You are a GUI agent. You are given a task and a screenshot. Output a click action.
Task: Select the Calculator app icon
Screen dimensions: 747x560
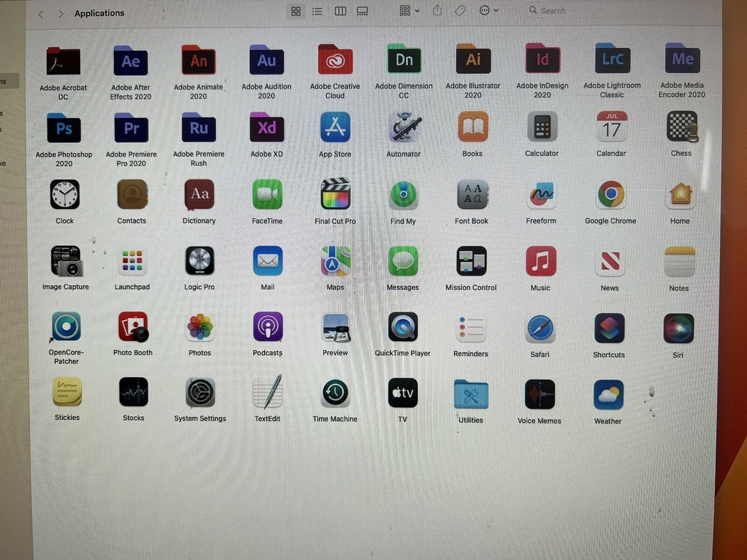pyautogui.click(x=542, y=126)
